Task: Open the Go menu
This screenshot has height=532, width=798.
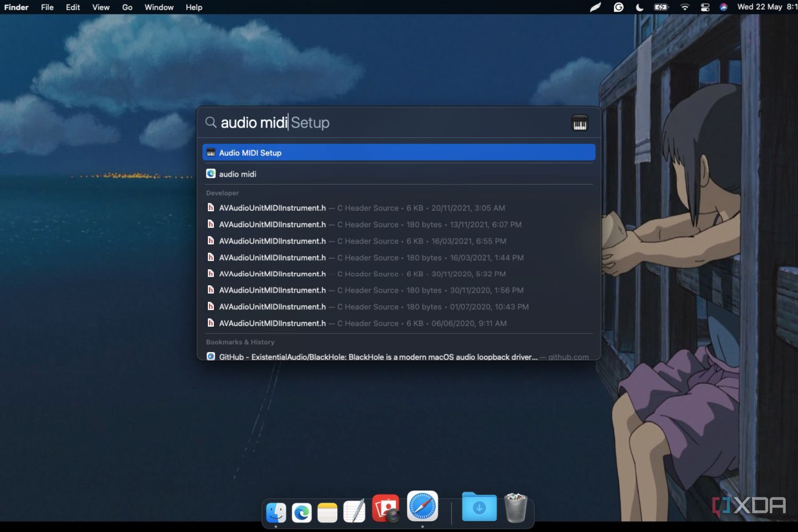Action: [127, 7]
